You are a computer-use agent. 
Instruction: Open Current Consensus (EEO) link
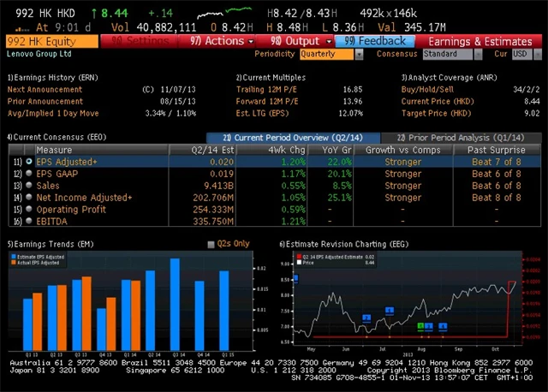point(57,137)
